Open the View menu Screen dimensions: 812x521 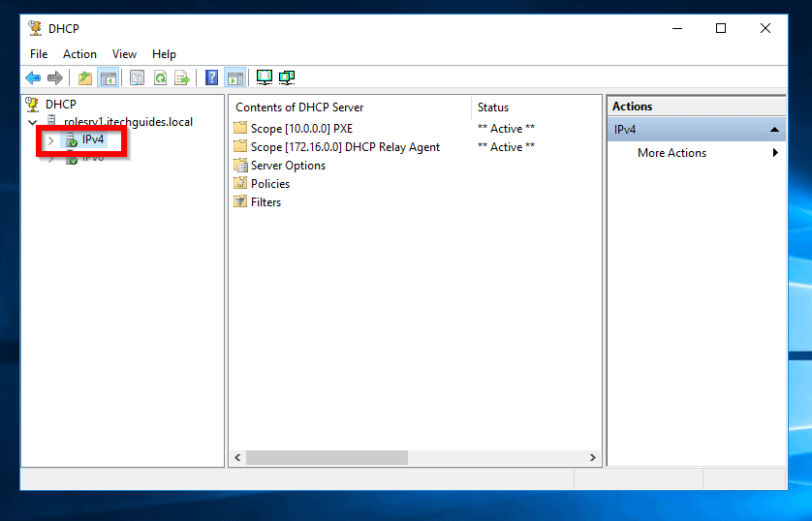point(124,54)
